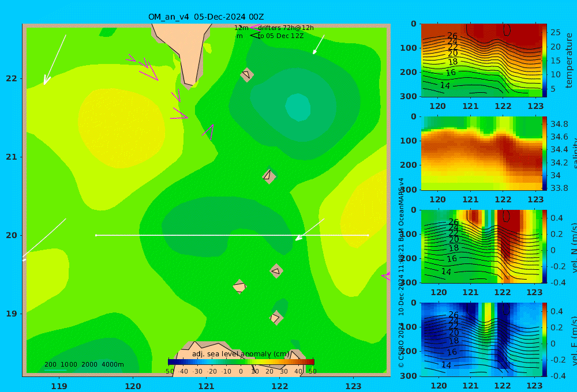Click the "vel. E (m/s)" axis label
The height and width of the screenshot is (392, 577).
pyautogui.click(x=574, y=341)
